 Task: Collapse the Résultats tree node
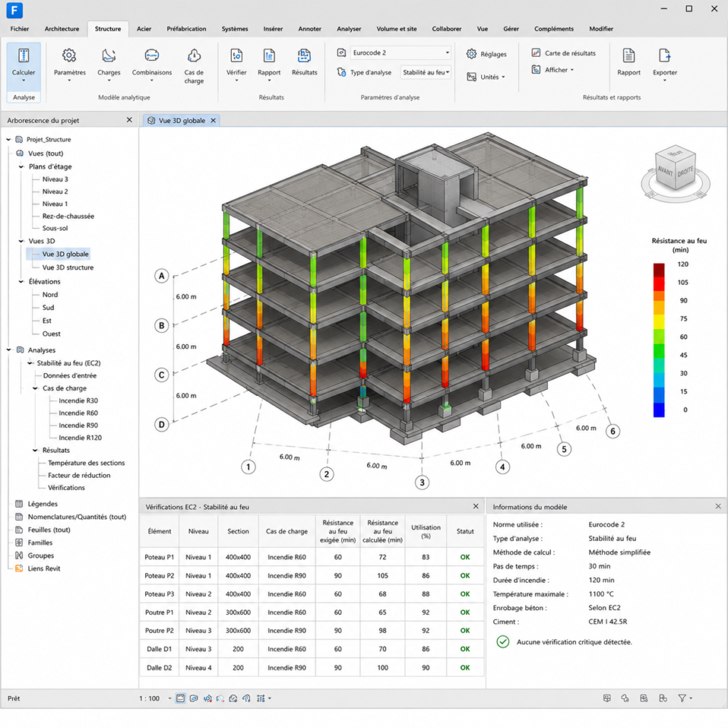[36, 450]
